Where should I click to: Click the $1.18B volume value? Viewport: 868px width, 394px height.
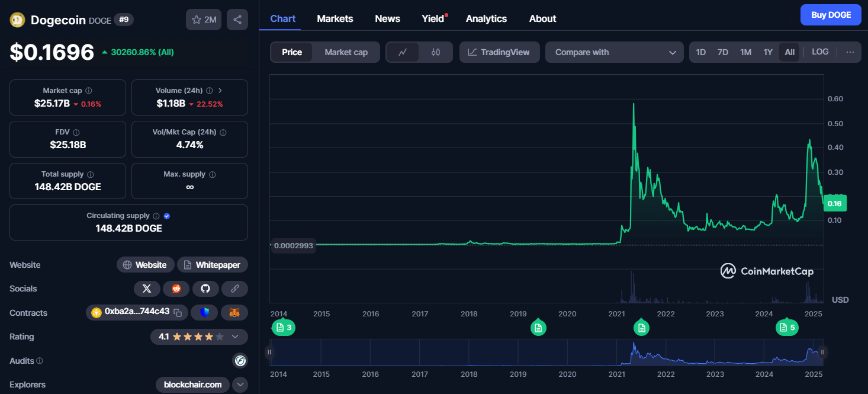point(171,104)
